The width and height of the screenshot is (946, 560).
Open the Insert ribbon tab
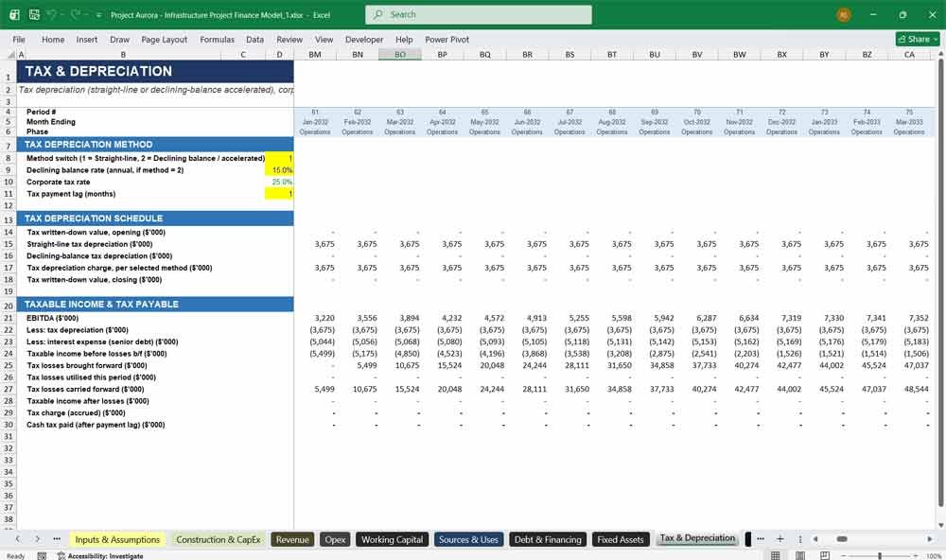pos(87,39)
